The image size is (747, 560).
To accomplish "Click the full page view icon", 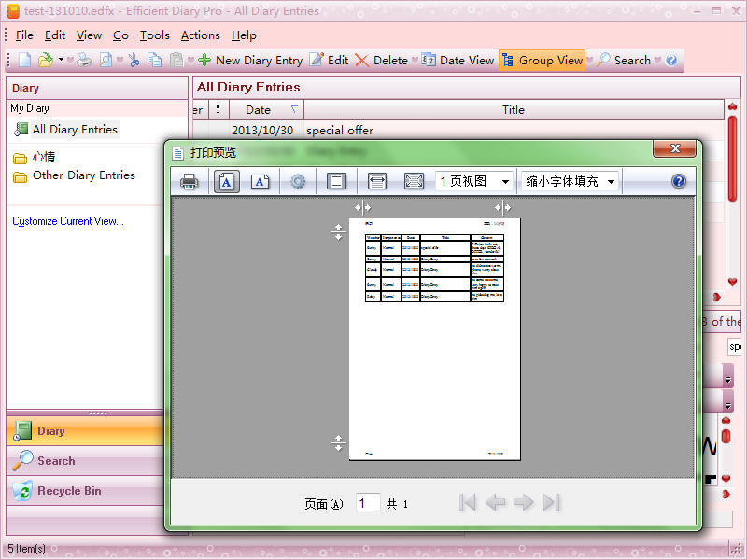I will (x=413, y=182).
